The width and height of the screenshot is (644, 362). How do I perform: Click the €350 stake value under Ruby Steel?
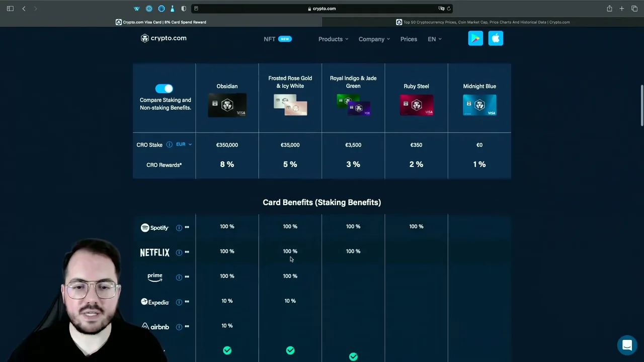tap(416, 145)
